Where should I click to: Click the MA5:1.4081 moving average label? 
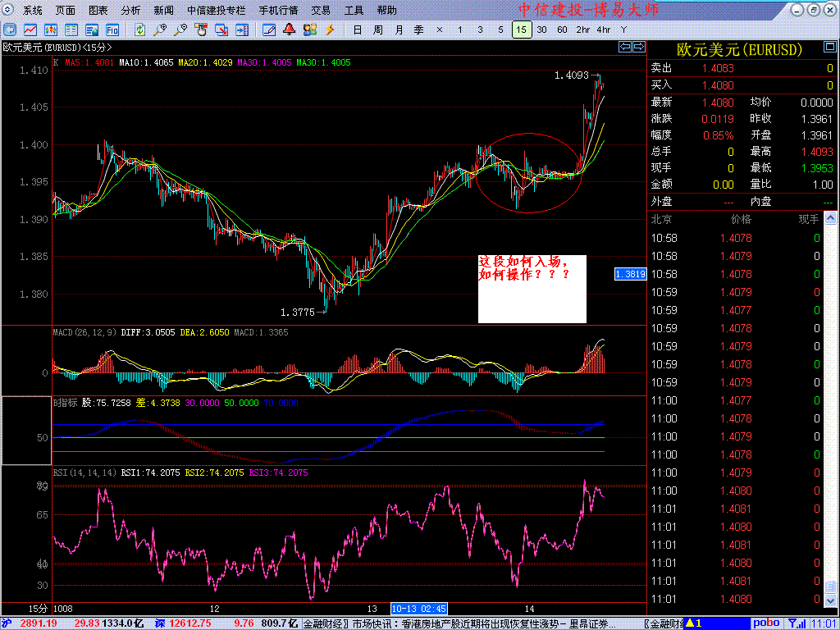[89, 62]
